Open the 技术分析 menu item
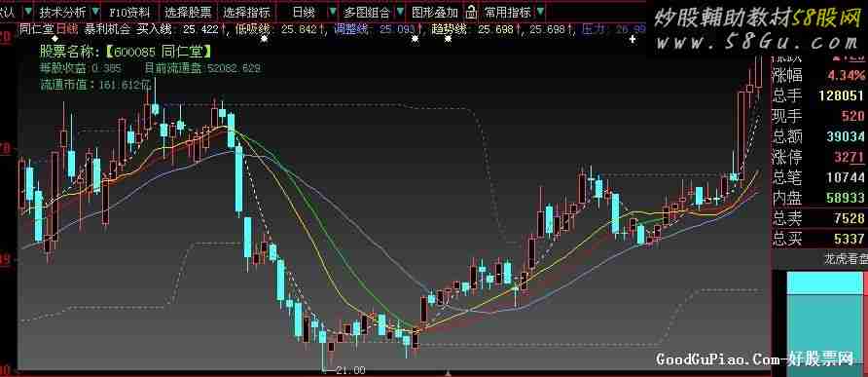 (x=62, y=12)
